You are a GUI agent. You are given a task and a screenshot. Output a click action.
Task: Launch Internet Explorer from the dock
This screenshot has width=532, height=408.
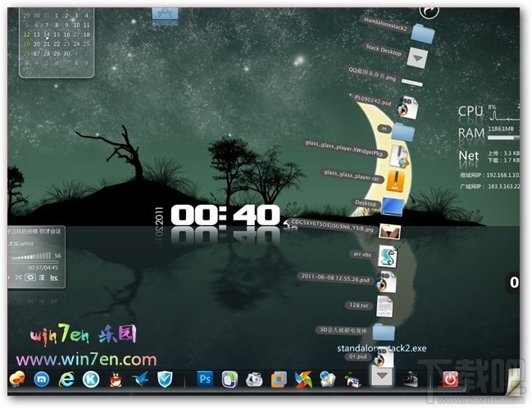pos(66,379)
